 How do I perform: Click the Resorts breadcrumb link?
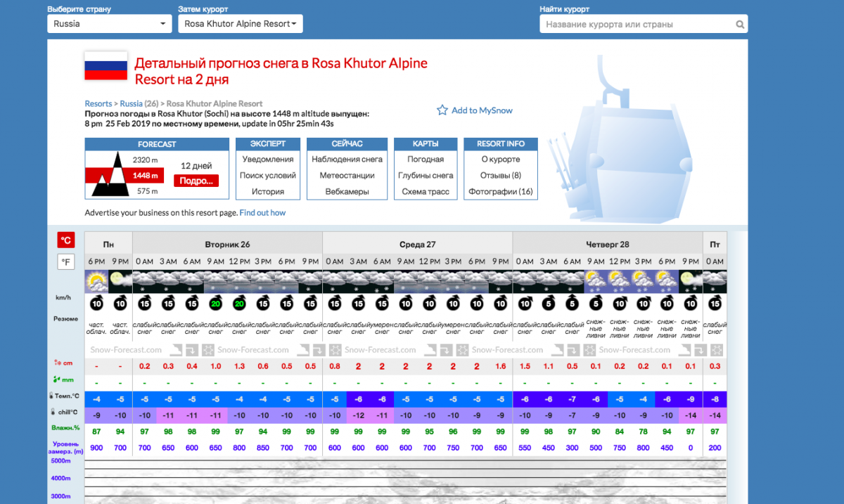click(98, 104)
